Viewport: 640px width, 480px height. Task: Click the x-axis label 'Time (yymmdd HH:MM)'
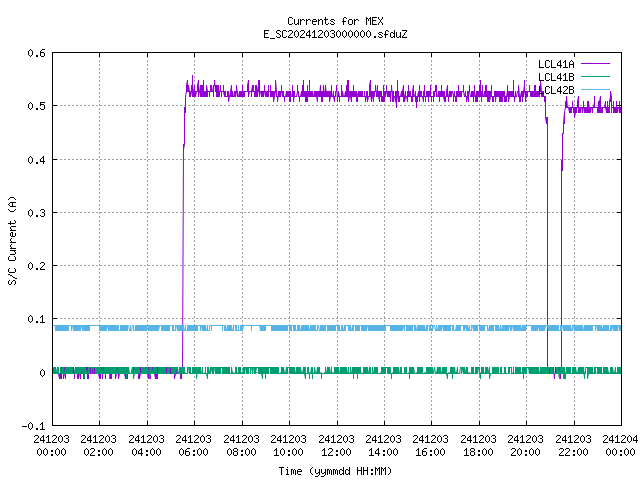[335, 471]
